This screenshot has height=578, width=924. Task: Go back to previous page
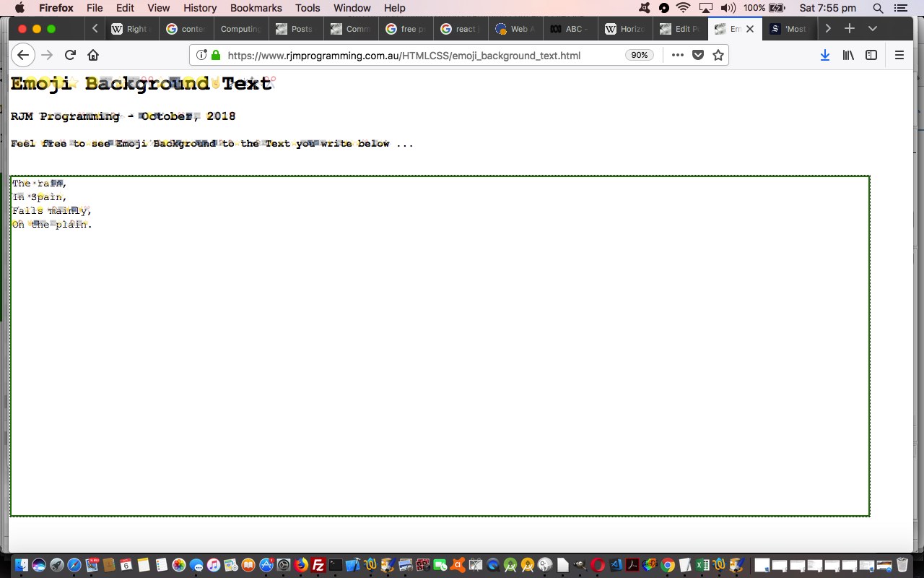[x=23, y=55]
